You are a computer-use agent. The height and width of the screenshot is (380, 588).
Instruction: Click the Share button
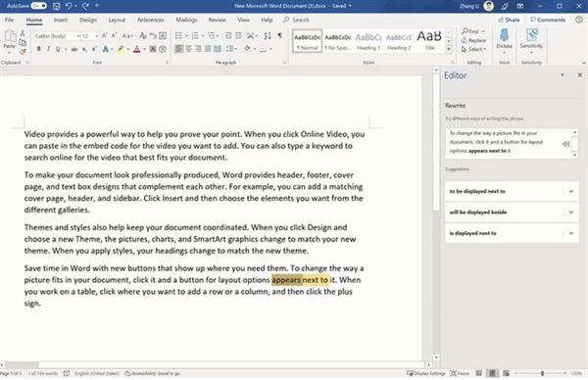coord(510,20)
